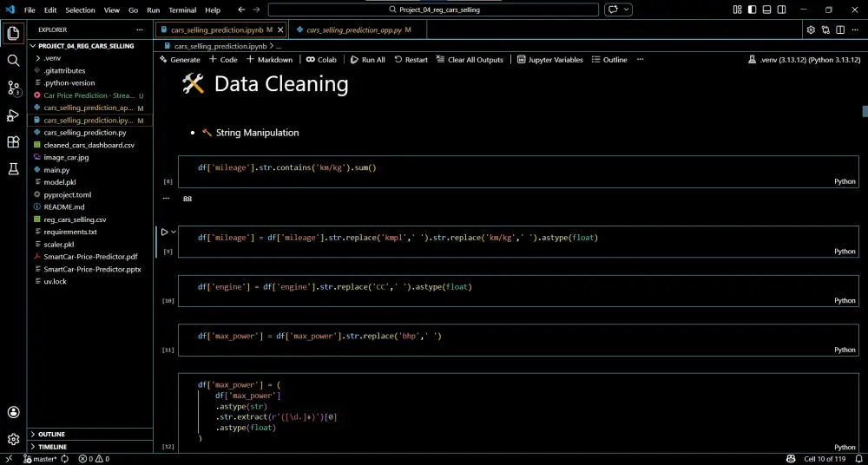Click Generate in notebook toolbar
The image size is (868, 465).
pyautogui.click(x=180, y=60)
